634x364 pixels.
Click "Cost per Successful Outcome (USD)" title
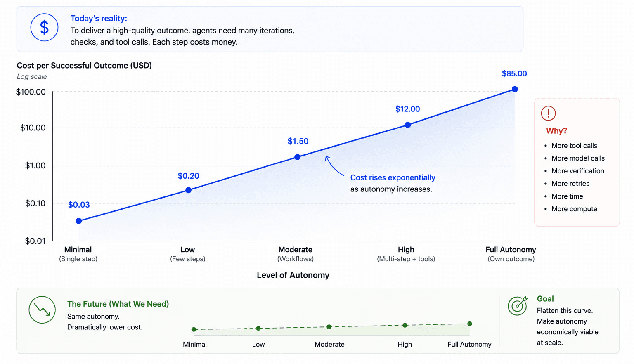point(84,66)
